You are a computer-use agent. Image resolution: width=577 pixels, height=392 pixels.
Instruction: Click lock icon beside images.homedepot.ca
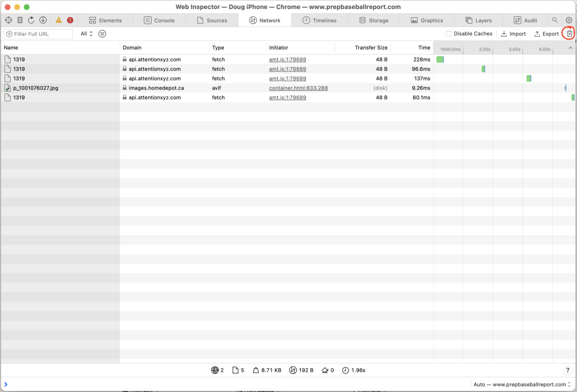125,88
